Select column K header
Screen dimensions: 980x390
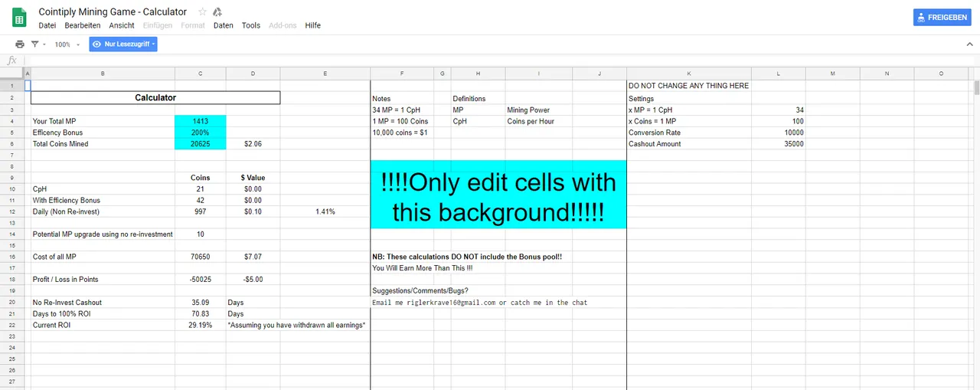click(x=689, y=74)
